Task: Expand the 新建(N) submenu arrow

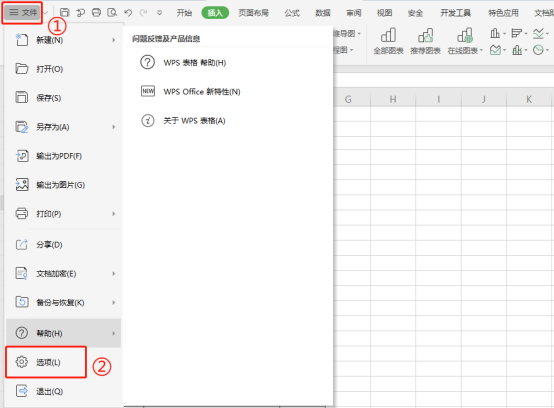Action: 114,40
